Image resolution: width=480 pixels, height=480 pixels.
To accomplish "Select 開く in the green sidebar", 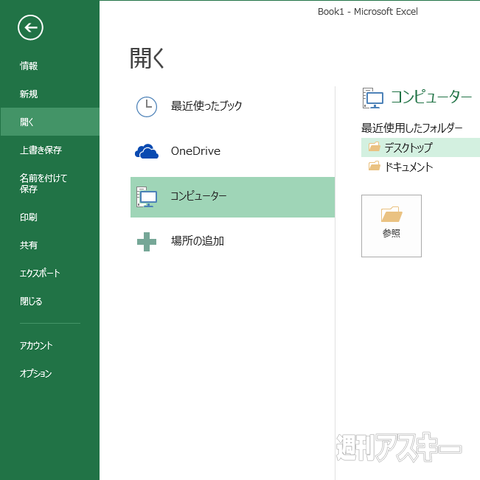I will click(x=50, y=122).
